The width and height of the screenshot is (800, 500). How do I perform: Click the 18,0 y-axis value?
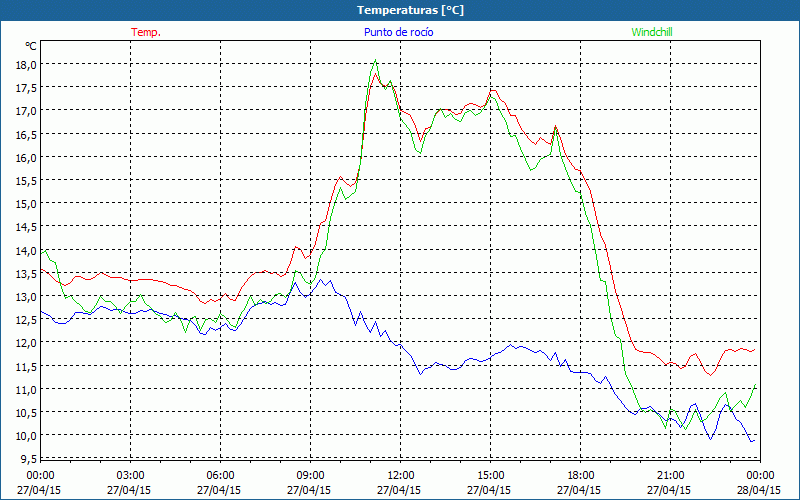[27, 65]
